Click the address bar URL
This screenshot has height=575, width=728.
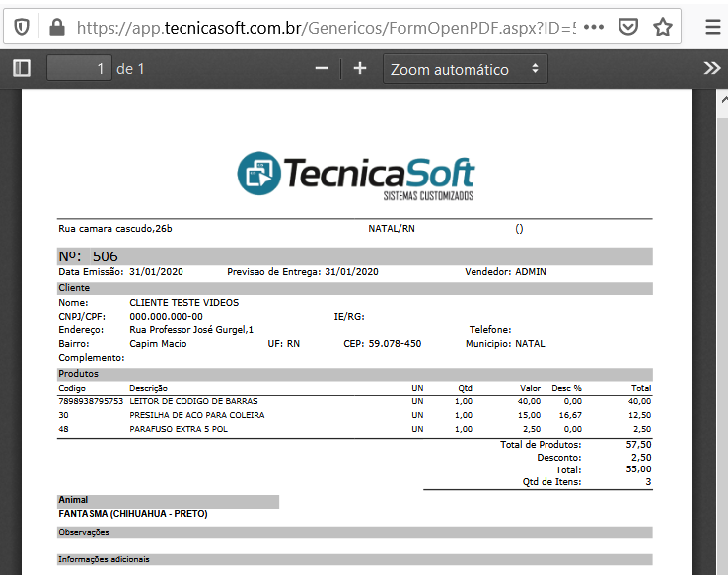point(326,28)
